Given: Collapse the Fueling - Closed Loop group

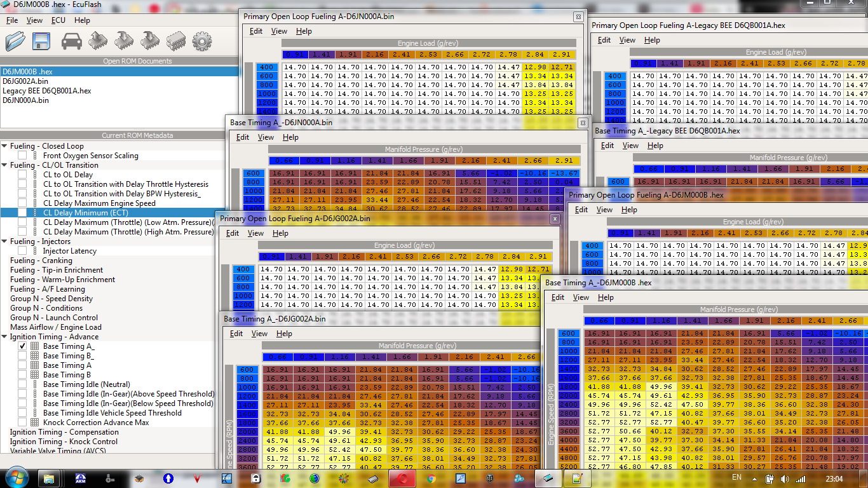Looking at the screenshot, I should pyautogui.click(x=4, y=146).
